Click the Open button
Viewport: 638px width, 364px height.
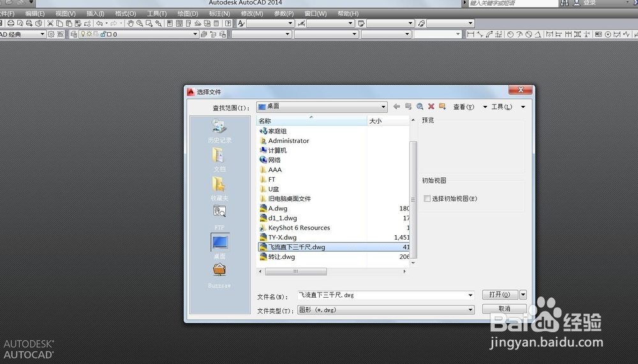click(500, 295)
